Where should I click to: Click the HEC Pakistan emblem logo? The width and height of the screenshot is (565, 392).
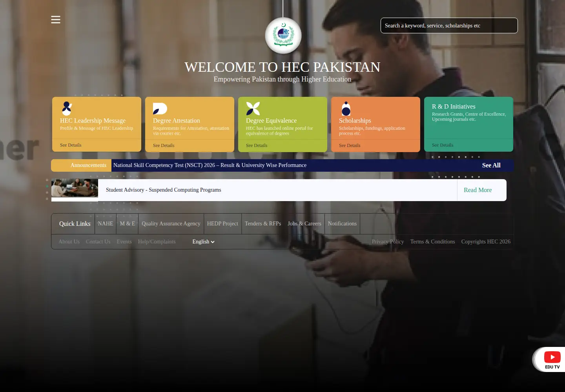point(283,36)
